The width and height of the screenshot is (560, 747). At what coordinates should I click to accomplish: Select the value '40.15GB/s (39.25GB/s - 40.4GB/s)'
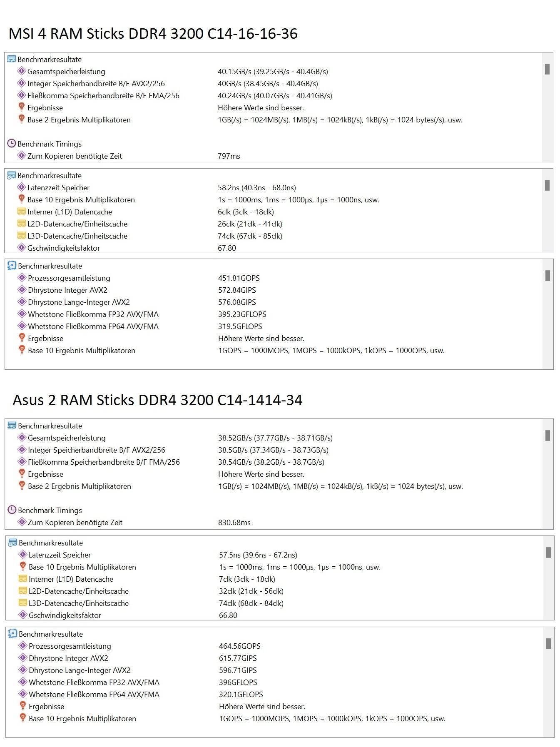(273, 72)
